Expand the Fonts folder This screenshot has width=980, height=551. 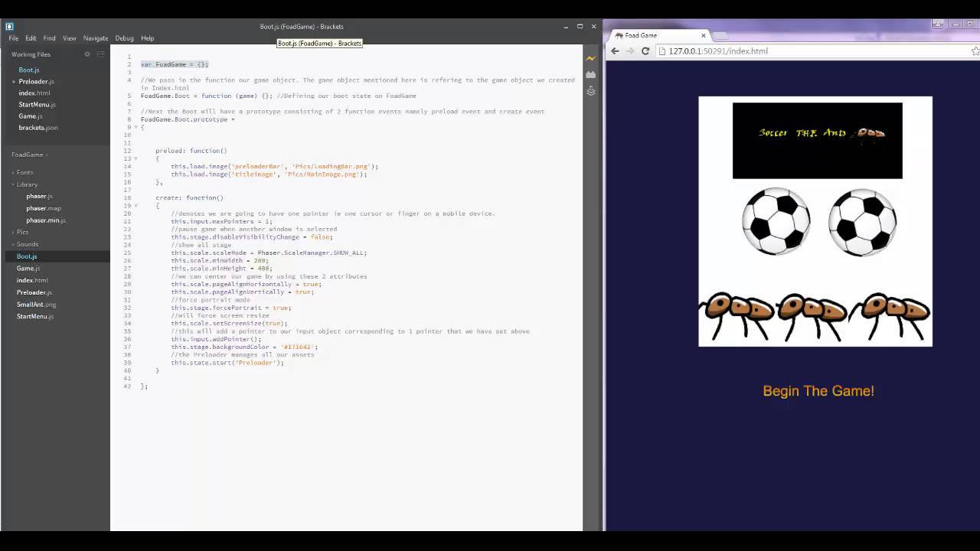pyautogui.click(x=24, y=173)
